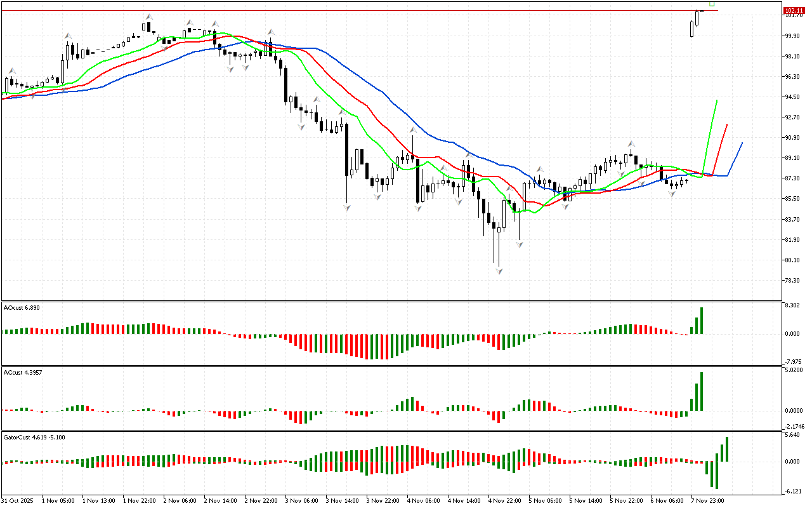Select the up fractal arrow at 1 Nov 22:00 peak

point(148,17)
